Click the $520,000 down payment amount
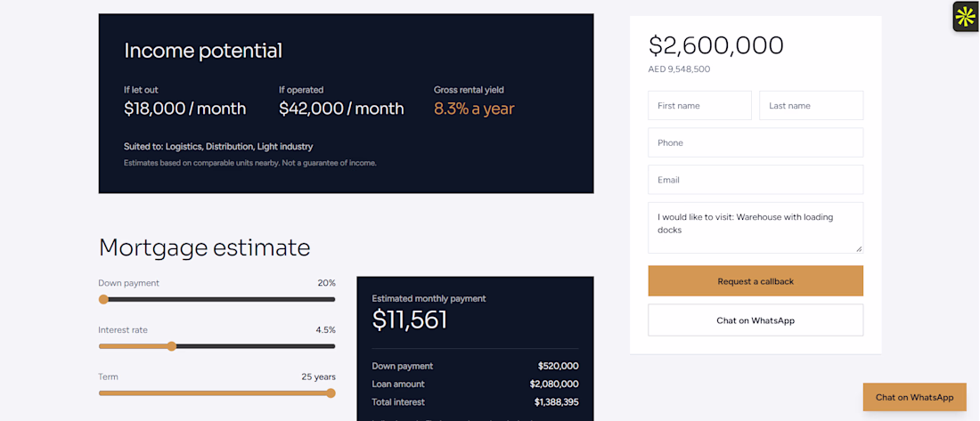 point(558,366)
